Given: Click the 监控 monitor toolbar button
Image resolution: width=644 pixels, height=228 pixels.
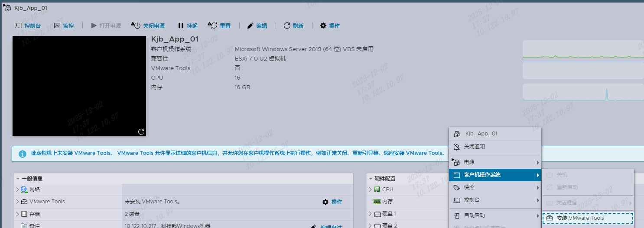Looking at the screenshot, I should point(64,26).
